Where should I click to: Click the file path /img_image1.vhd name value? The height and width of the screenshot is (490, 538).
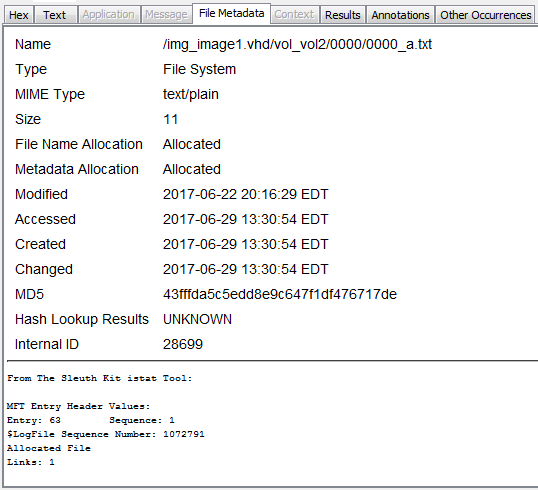click(x=297, y=45)
